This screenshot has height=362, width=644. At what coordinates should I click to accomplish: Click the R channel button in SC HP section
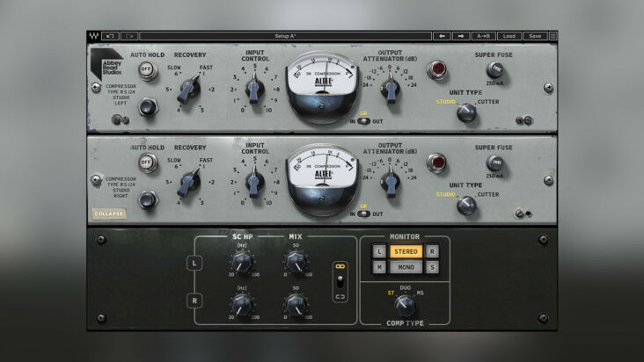pos(194,300)
